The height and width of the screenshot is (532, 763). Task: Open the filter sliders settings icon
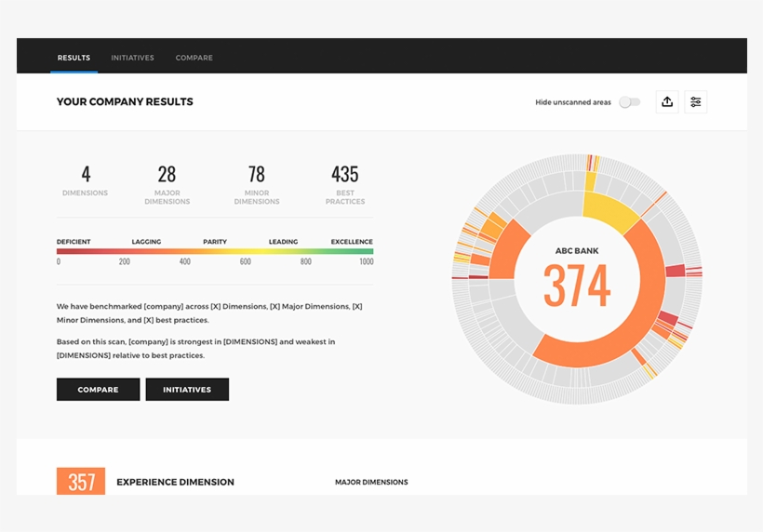tap(695, 102)
